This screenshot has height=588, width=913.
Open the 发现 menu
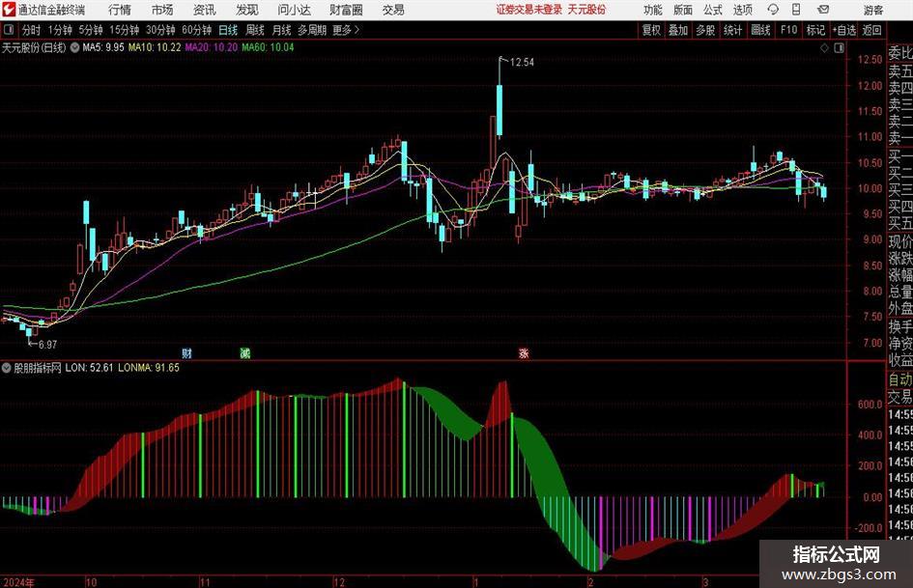click(x=247, y=10)
